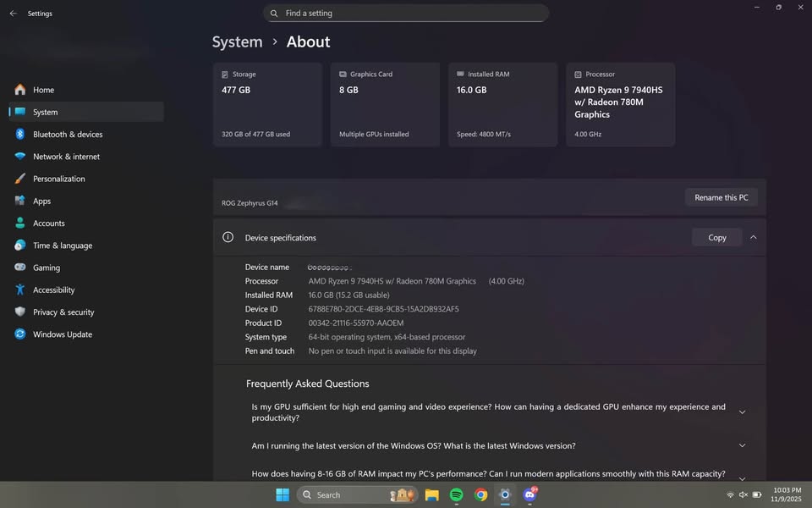Click the Gaming controller icon in sidebar
The image size is (812, 508).
pyautogui.click(x=19, y=268)
